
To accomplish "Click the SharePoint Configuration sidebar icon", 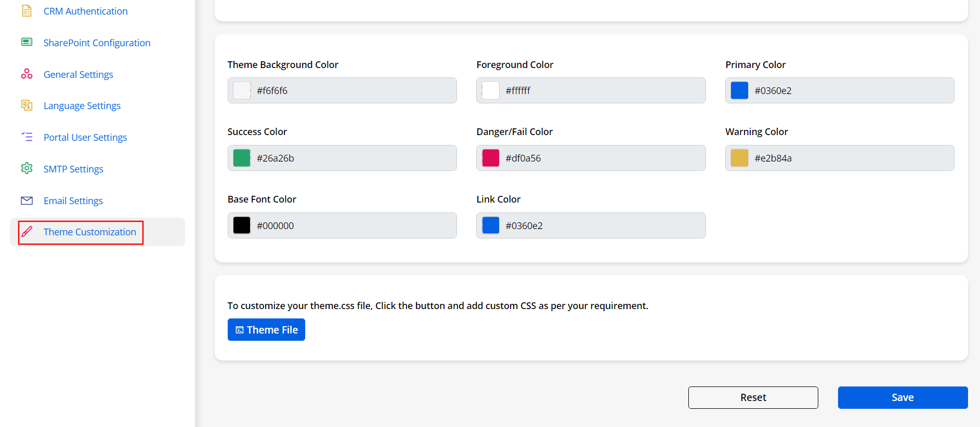I will pyautogui.click(x=27, y=42).
